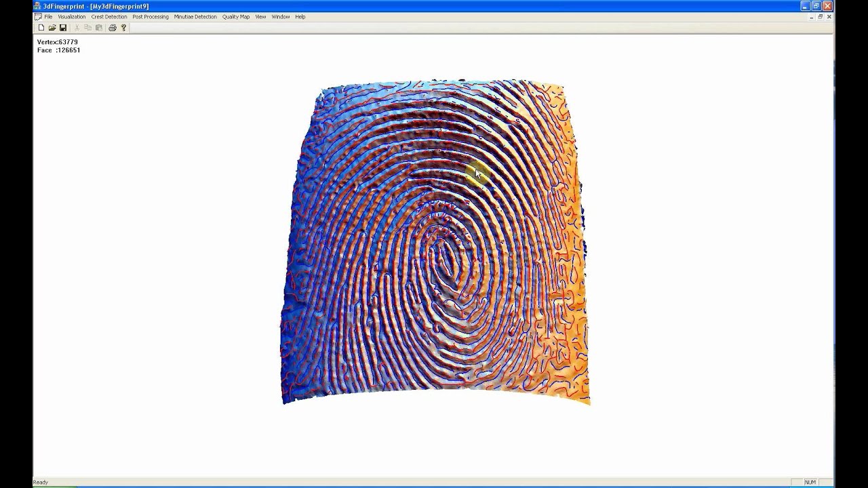Screen dimensions: 868x488
Task: Open the Window menu
Action: click(281, 16)
